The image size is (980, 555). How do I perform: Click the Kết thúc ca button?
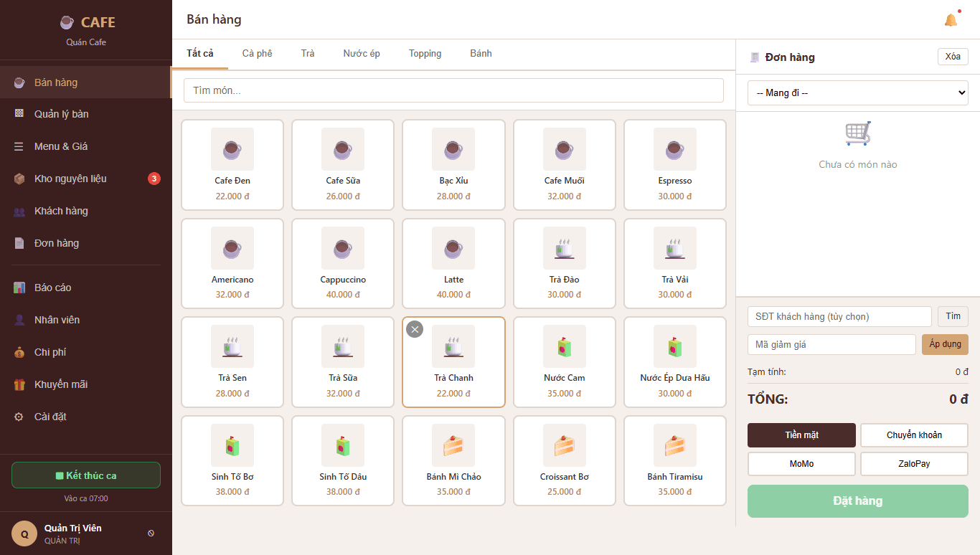(86, 475)
